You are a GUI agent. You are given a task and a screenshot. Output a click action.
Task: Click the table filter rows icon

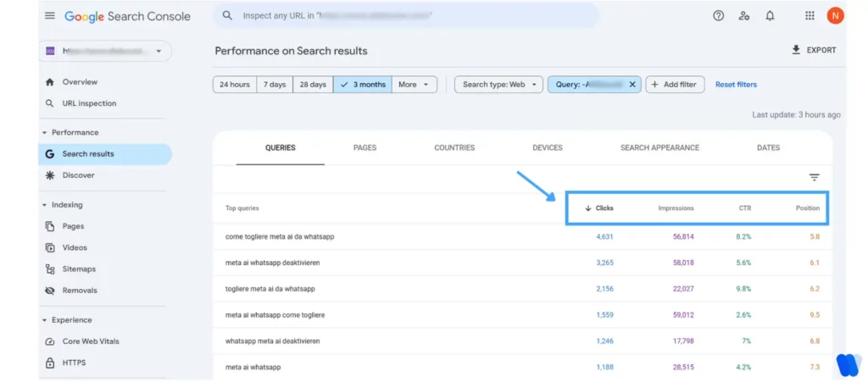click(814, 178)
